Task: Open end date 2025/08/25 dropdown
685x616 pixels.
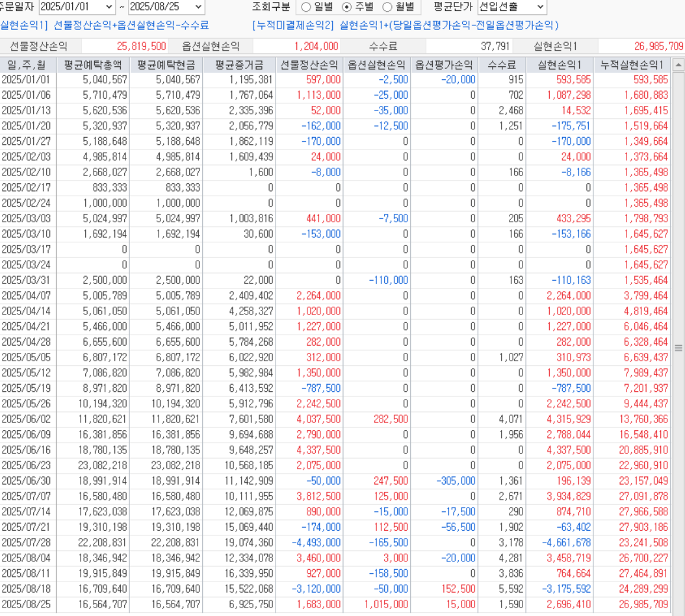Action: tap(198, 6)
